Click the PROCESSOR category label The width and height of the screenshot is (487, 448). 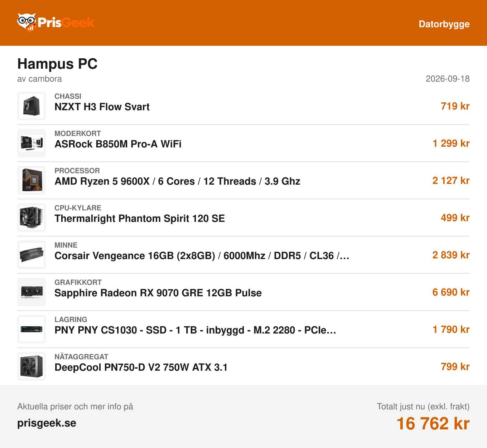click(77, 171)
